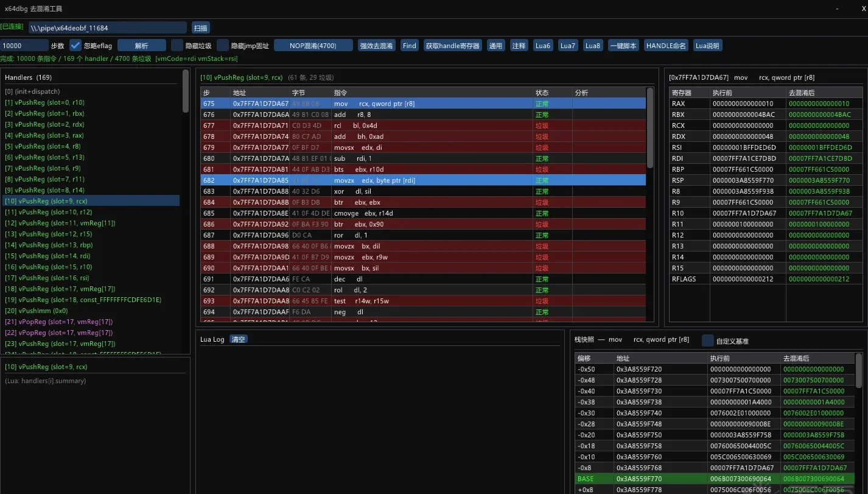The image size is (868, 494).
Task: Select instruction row 676 add r8, 8
Action: (x=422, y=115)
